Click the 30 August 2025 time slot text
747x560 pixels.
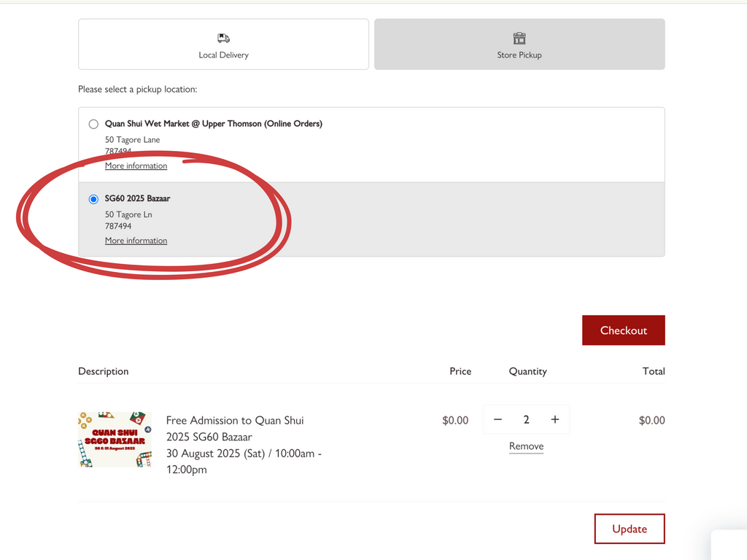coord(244,461)
